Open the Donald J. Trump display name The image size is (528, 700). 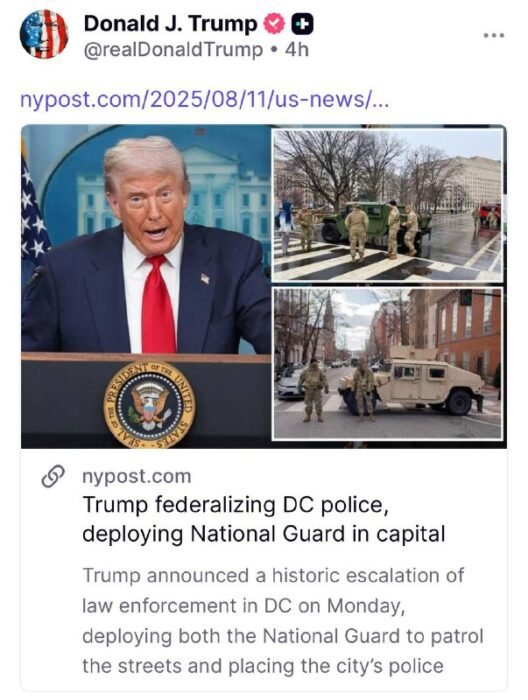tap(170, 24)
